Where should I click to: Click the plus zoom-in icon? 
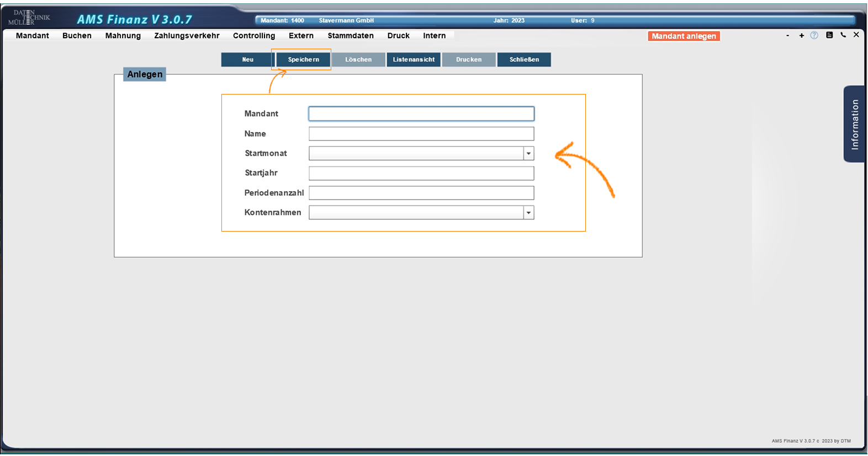801,35
